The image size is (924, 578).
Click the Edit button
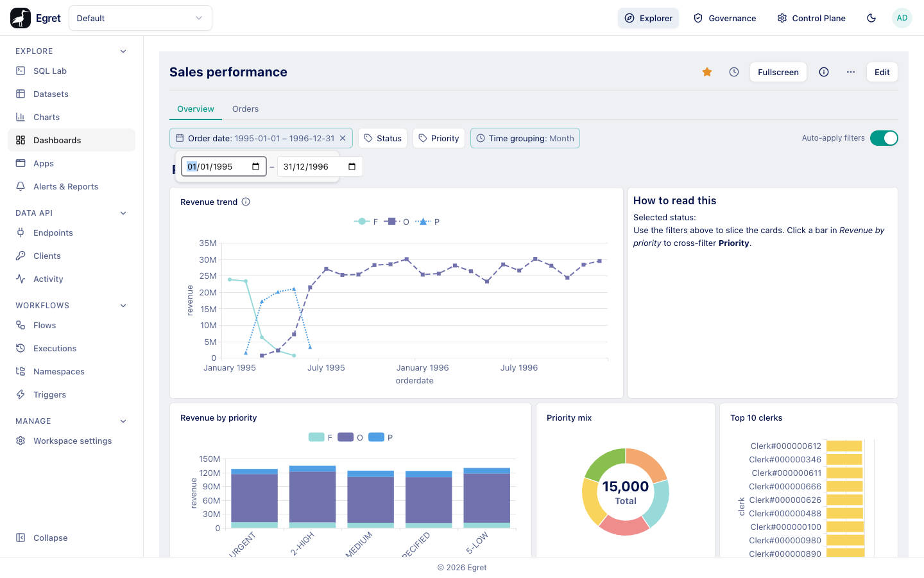(882, 72)
